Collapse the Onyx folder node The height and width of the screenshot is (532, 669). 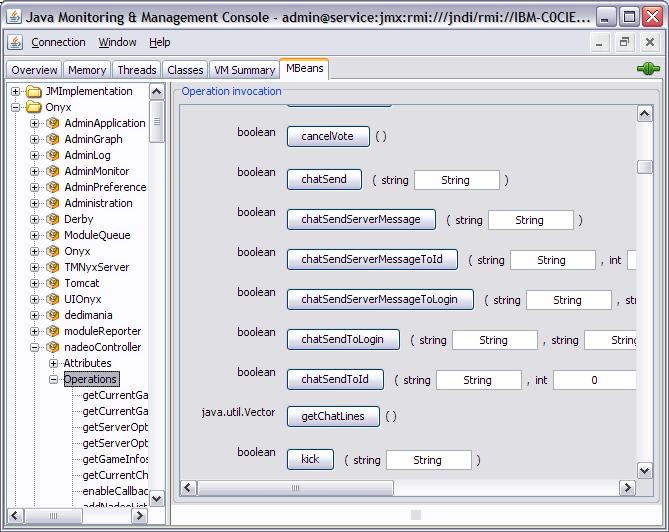coord(15,107)
